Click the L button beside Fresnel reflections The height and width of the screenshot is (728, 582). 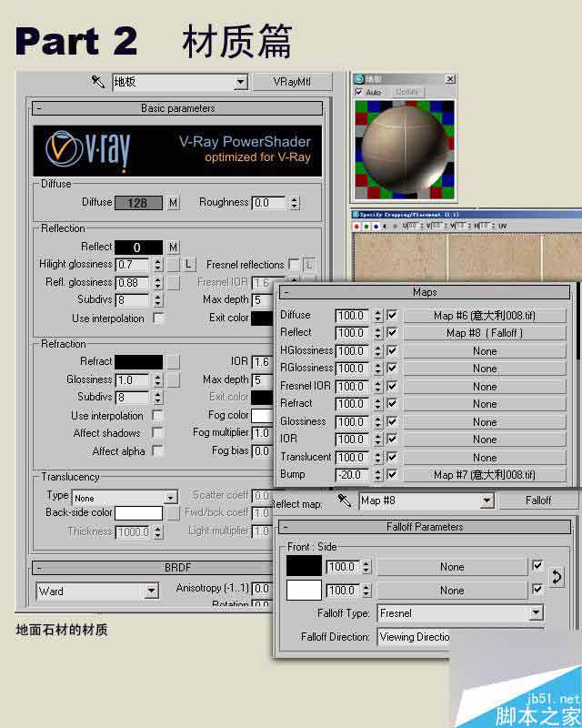tap(309, 265)
